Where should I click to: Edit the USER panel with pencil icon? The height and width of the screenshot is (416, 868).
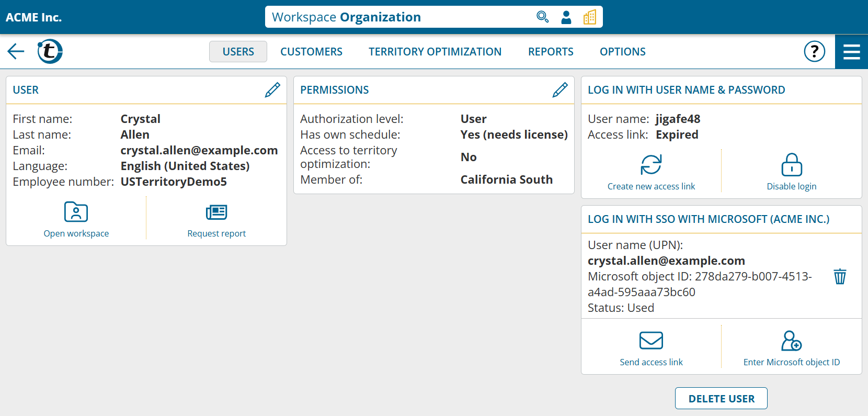coord(272,90)
